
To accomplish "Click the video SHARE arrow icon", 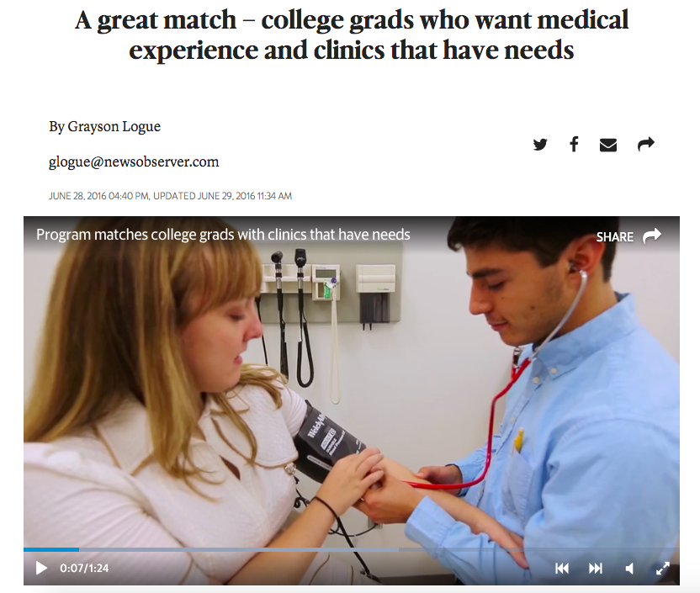I will pyautogui.click(x=652, y=236).
